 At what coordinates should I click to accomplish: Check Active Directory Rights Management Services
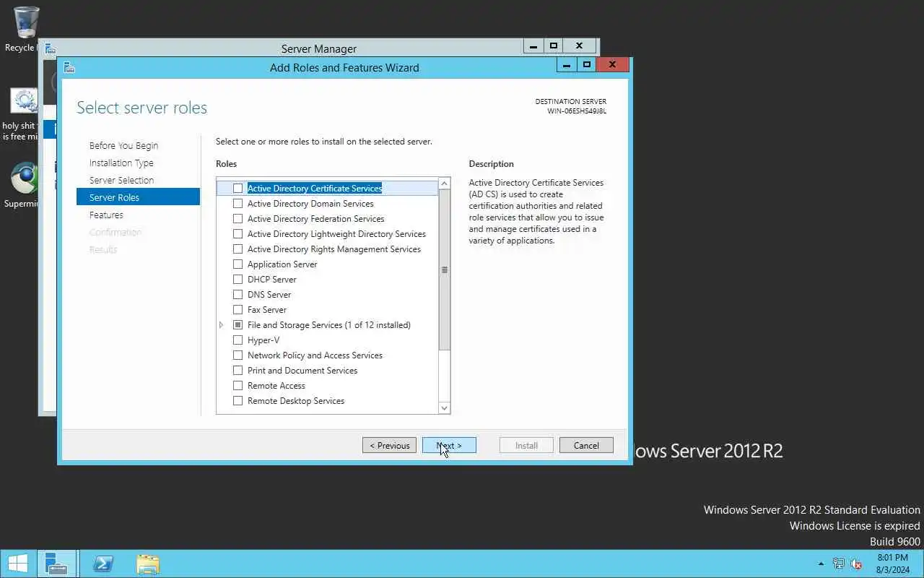pyautogui.click(x=237, y=249)
